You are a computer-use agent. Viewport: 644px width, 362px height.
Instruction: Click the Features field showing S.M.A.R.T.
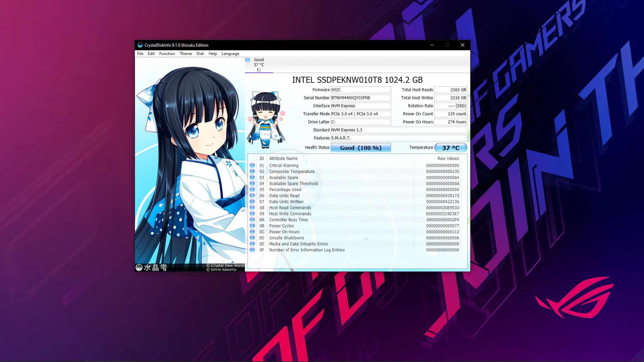(x=399, y=138)
